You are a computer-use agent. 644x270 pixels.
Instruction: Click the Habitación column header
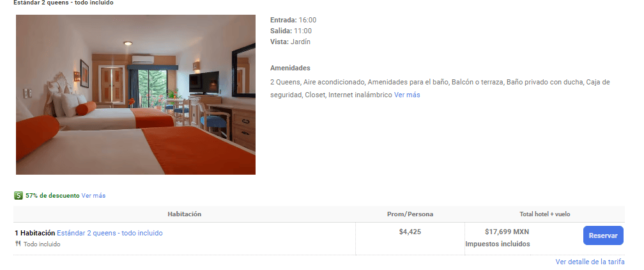(x=185, y=214)
